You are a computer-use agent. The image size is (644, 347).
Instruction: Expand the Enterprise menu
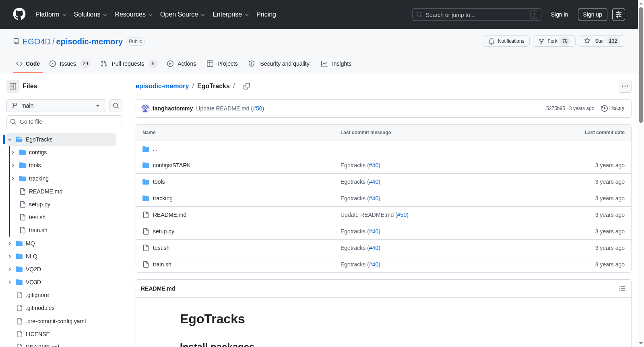pyautogui.click(x=231, y=15)
